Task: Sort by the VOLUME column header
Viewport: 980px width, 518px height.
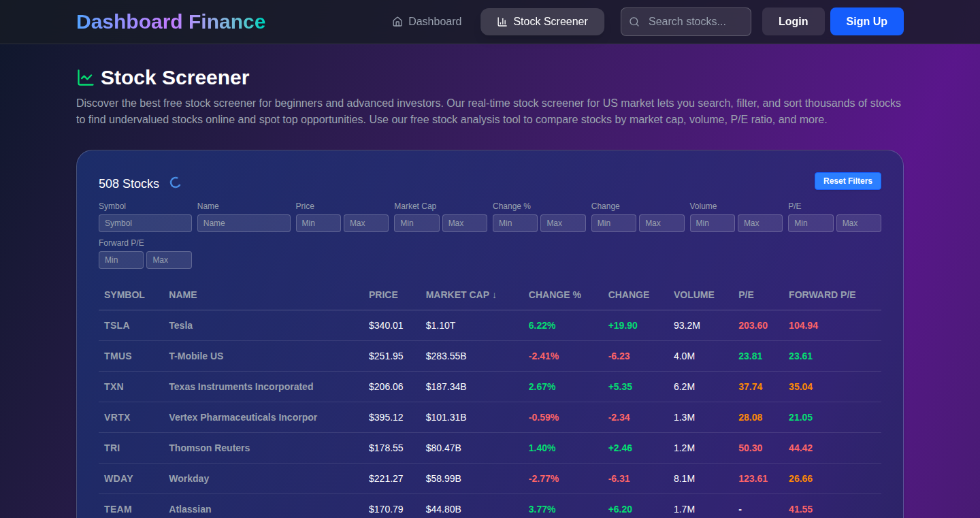Action: point(694,295)
